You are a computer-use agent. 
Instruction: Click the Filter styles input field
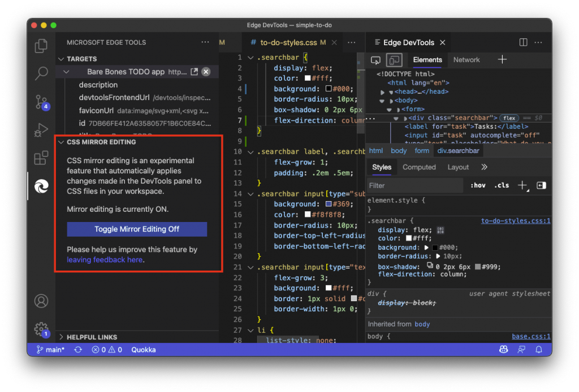(x=415, y=185)
